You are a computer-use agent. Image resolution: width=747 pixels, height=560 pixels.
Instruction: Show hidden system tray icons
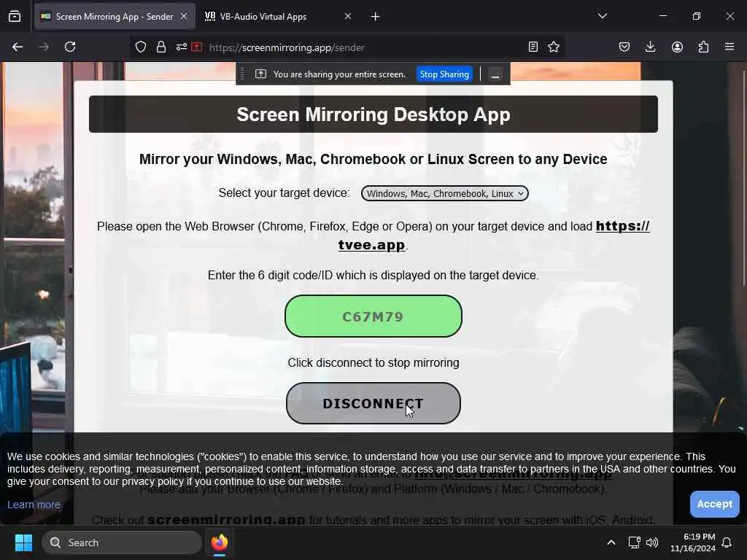pyautogui.click(x=611, y=542)
